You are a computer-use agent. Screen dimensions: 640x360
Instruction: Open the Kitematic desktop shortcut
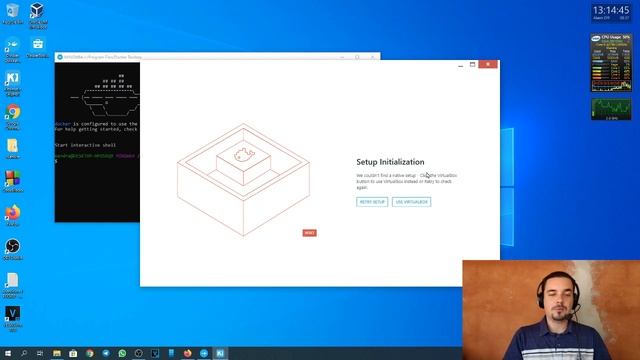[12, 84]
